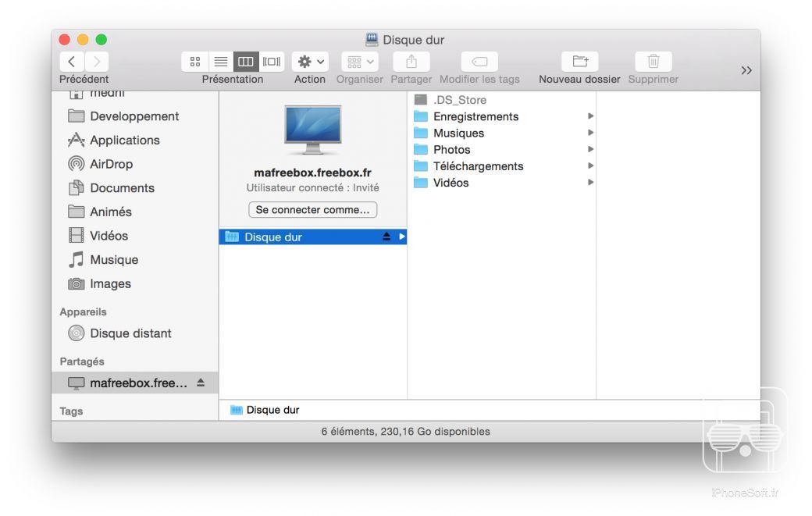The image size is (812, 516).
Task: Open the Musiques folder
Action: [x=504, y=133]
